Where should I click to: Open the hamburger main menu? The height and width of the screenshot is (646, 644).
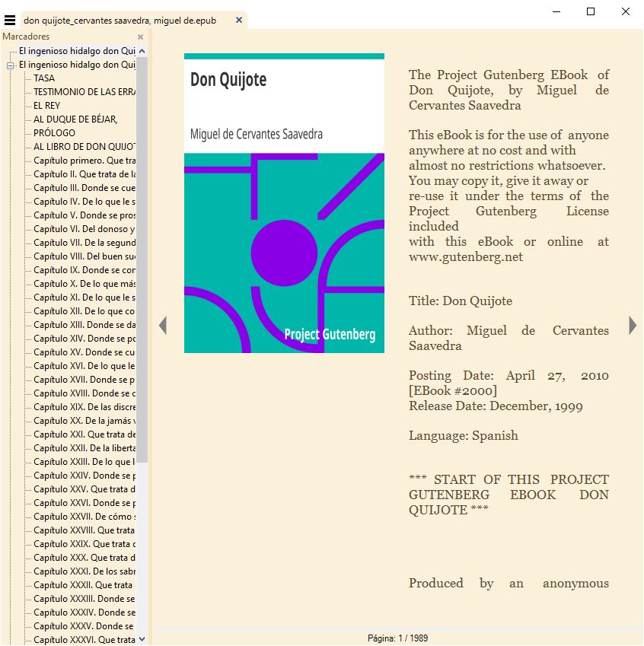click(10, 21)
